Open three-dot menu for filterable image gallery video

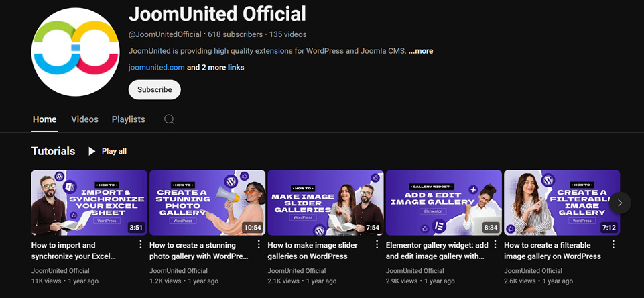pos(613,245)
